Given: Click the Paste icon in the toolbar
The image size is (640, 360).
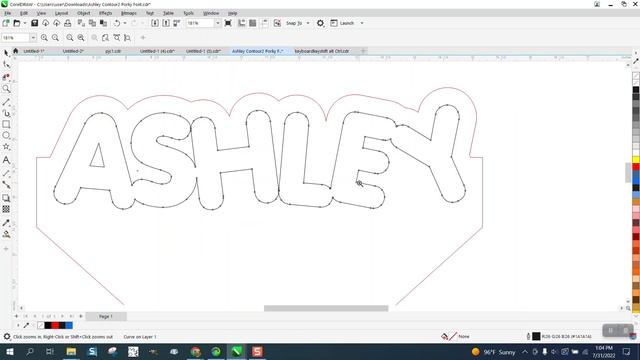Looking at the screenshot, I should pyautogui.click(x=103, y=23).
